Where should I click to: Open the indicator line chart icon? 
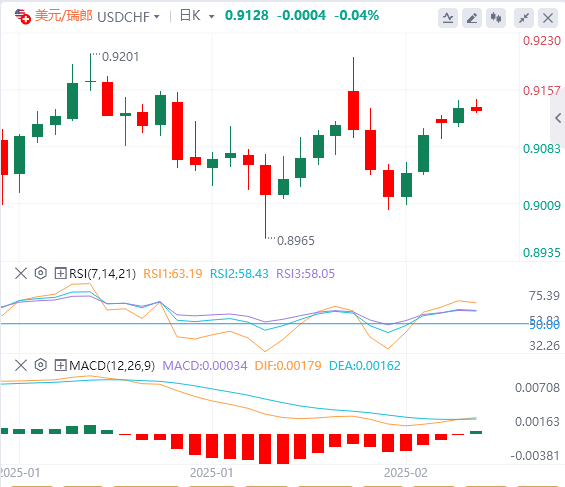coord(448,18)
